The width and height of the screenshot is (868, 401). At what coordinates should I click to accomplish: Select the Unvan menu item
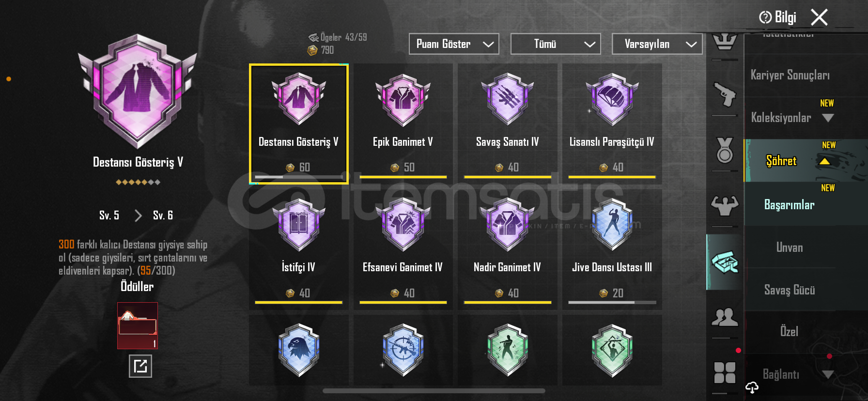click(790, 247)
